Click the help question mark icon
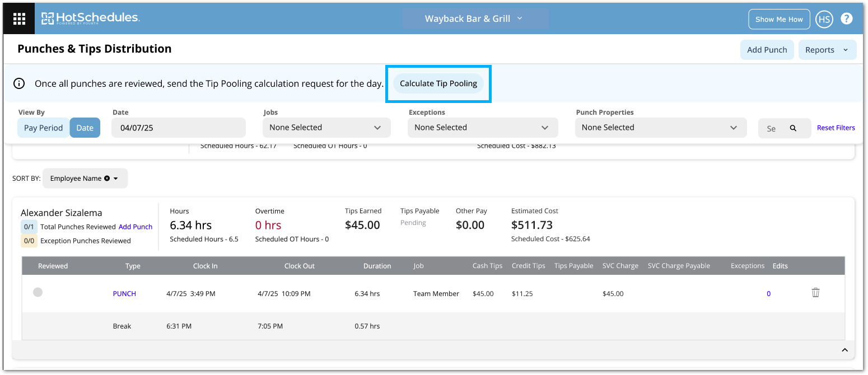Image resolution: width=868 pixels, height=375 pixels. coord(847,18)
